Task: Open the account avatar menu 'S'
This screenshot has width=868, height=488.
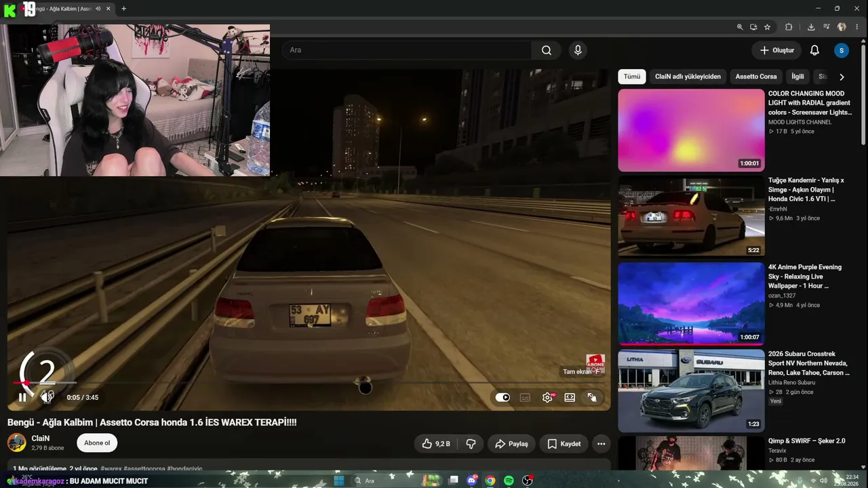Action: pos(842,50)
